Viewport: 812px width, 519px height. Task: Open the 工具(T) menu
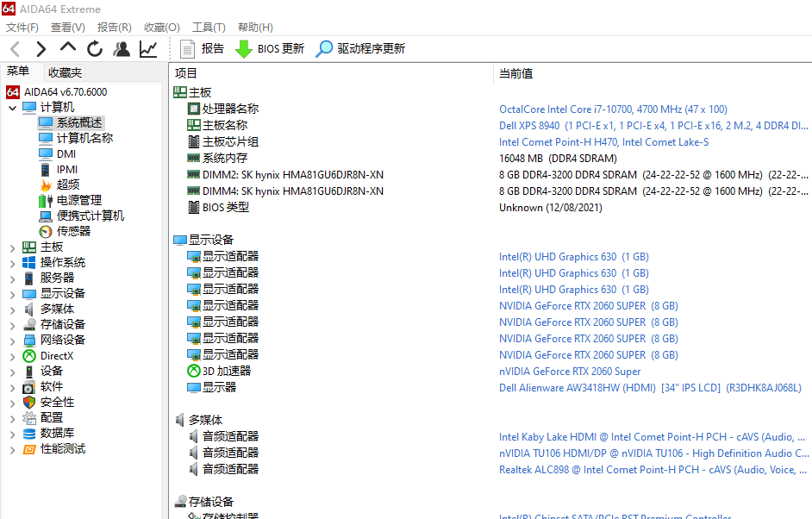(x=209, y=28)
